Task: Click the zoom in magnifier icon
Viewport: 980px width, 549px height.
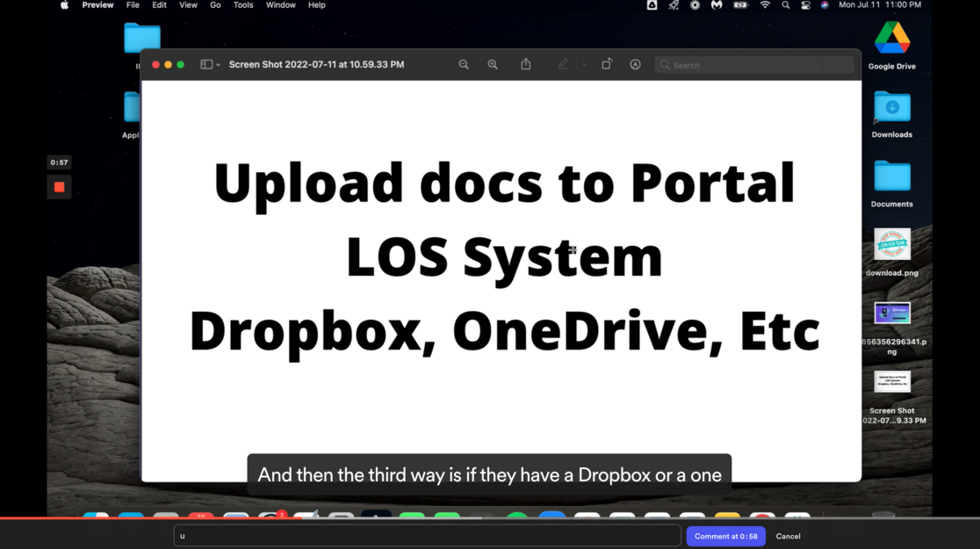Action: click(x=493, y=65)
